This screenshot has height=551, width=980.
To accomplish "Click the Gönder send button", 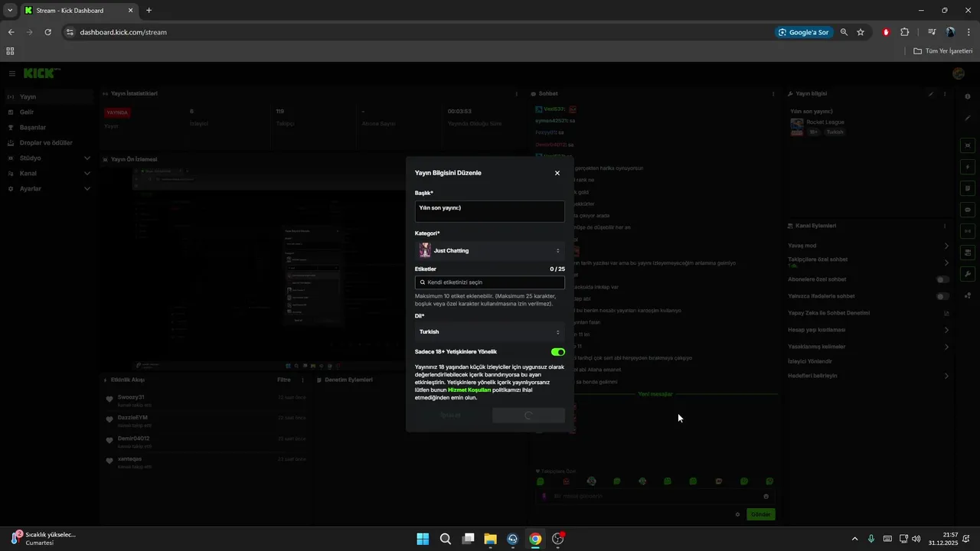I will click(x=760, y=514).
